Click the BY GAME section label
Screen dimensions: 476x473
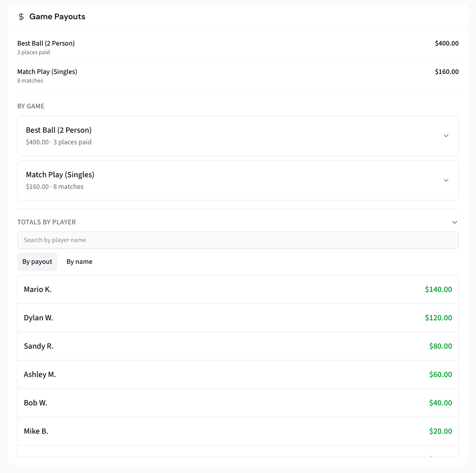[x=31, y=106]
